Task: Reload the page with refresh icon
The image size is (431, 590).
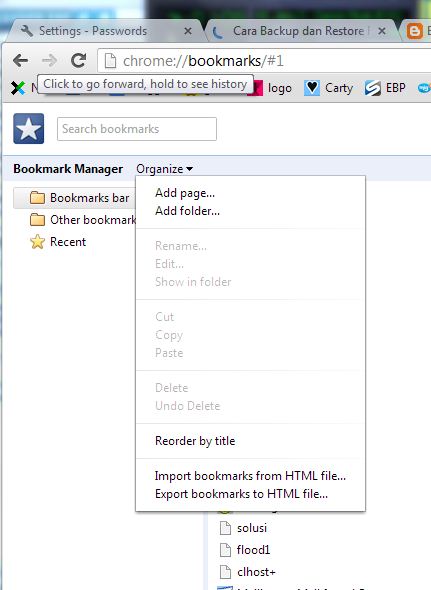Action: click(x=78, y=60)
